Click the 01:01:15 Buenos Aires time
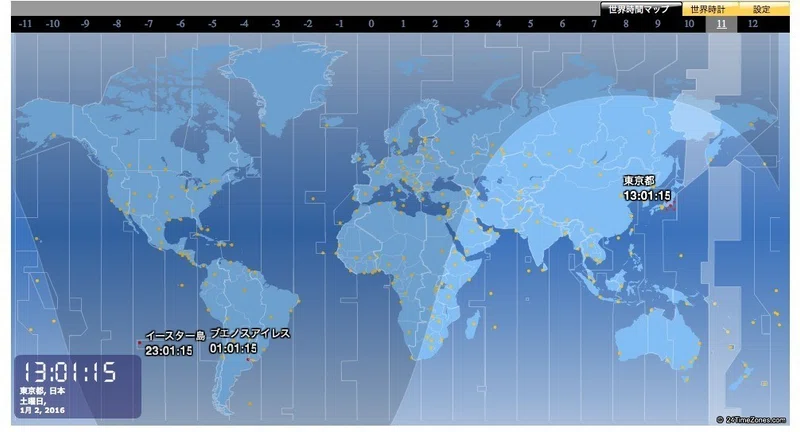This screenshot has height=432, width=800. point(233,348)
